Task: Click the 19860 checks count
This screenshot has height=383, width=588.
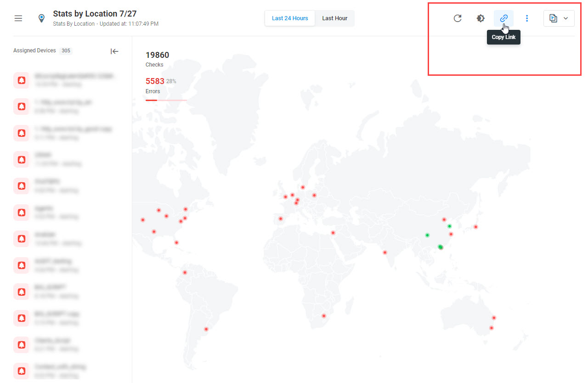Action: [x=157, y=56]
